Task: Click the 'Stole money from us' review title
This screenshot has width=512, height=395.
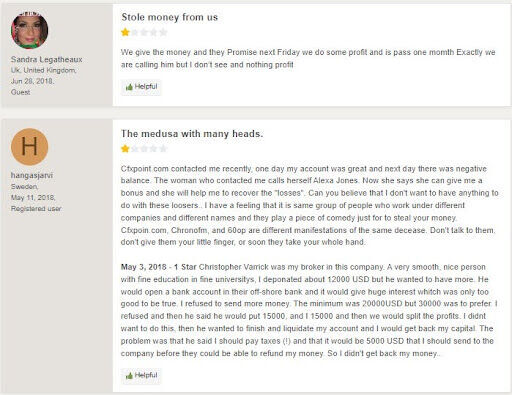Action: coord(169,17)
